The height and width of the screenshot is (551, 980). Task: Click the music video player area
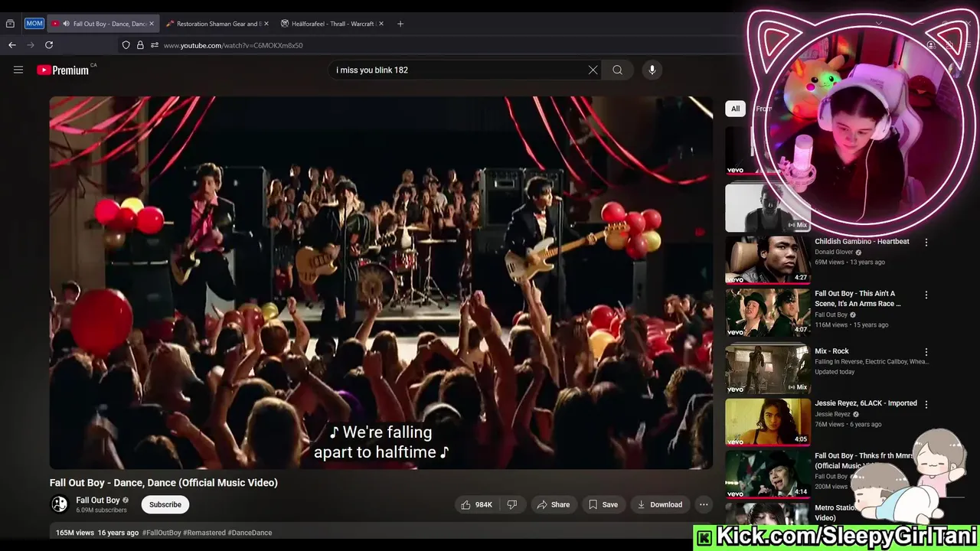[x=381, y=282]
